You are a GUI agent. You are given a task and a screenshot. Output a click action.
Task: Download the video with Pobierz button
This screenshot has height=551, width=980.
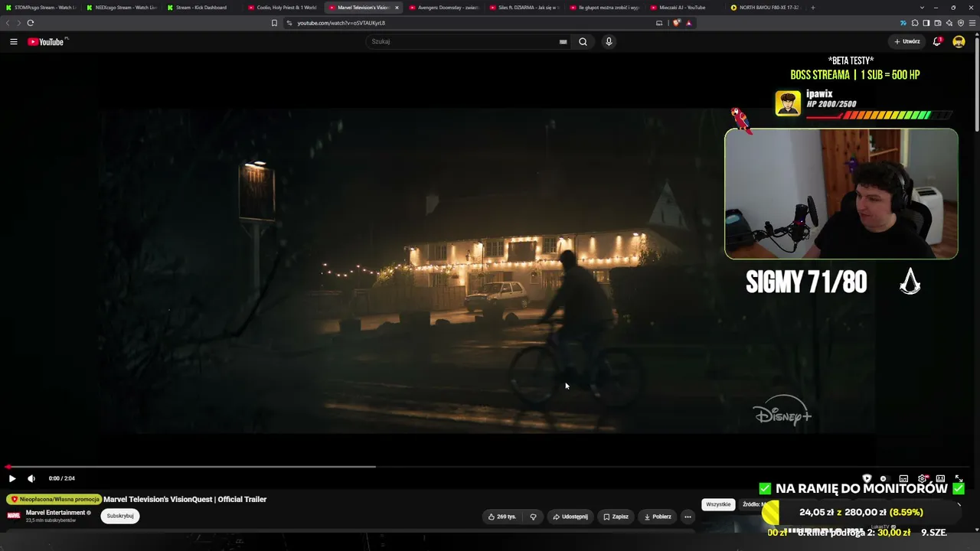[x=657, y=517]
